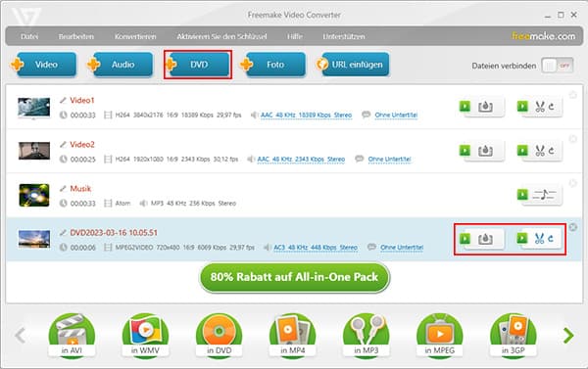Add a DVD with the DVD button
588x369 pixels.
198,65
